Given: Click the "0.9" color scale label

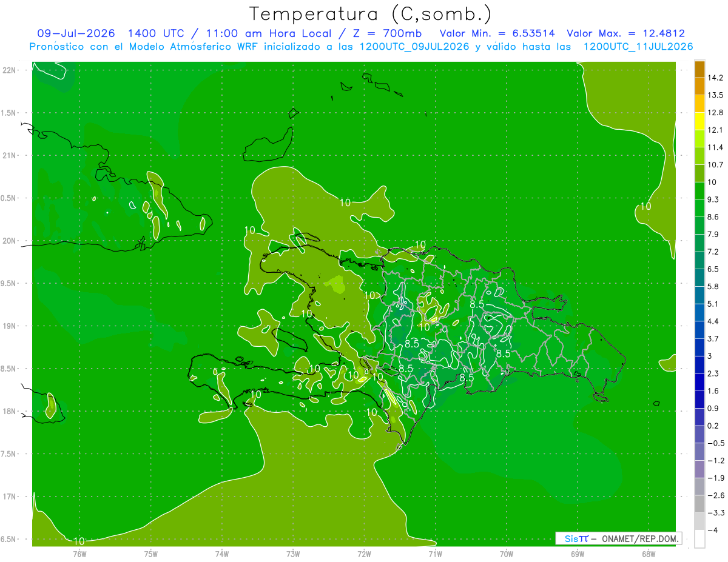Looking at the screenshot, I should coord(713,409).
